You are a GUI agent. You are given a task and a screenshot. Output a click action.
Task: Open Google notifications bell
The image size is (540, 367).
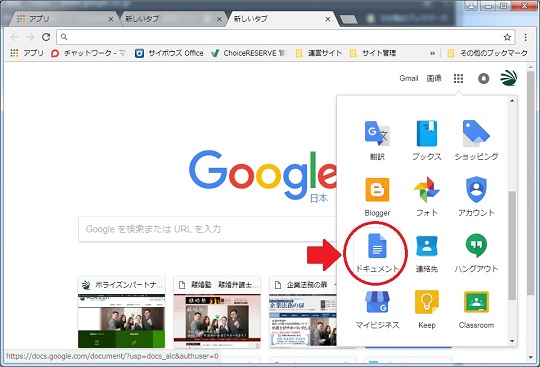click(x=484, y=78)
